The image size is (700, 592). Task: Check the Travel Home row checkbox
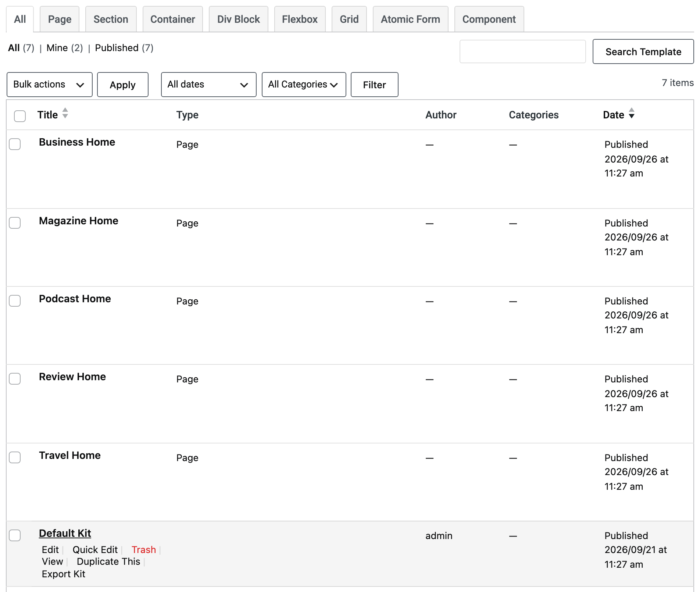15,457
